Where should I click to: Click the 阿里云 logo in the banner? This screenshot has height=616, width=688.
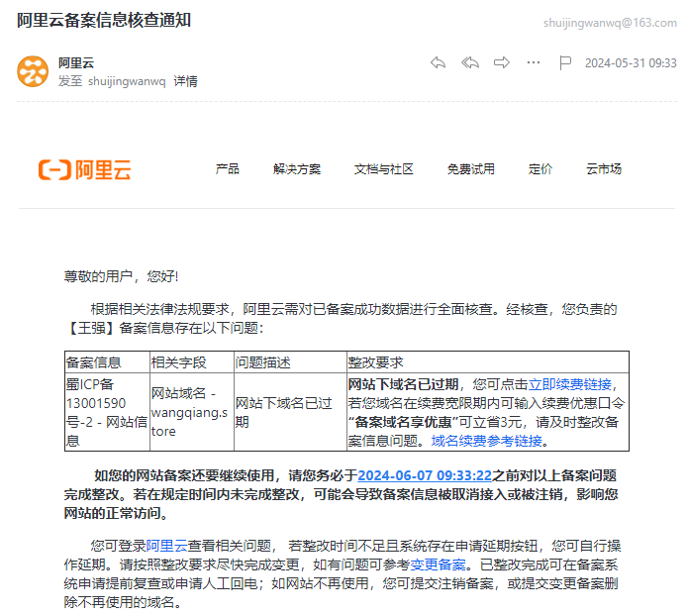(85, 170)
